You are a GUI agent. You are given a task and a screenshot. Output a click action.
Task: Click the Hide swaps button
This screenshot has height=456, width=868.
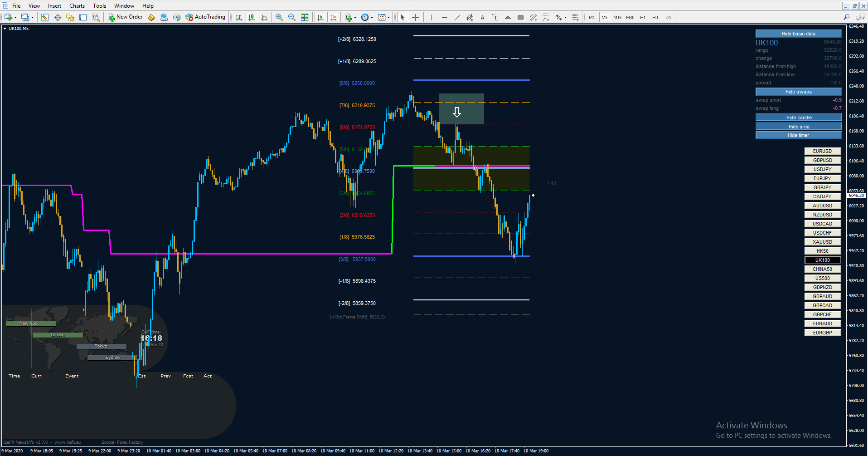pos(798,92)
